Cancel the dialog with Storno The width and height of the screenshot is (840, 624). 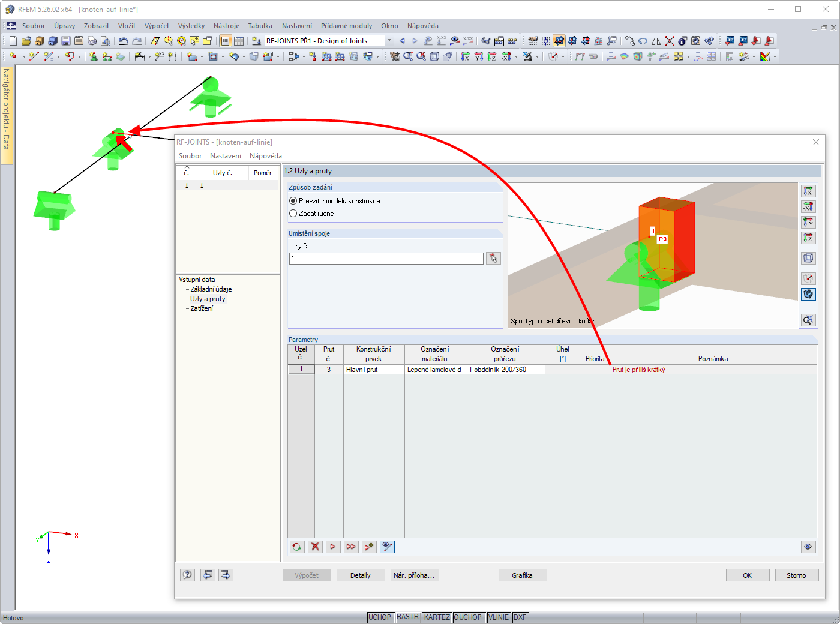(797, 575)
